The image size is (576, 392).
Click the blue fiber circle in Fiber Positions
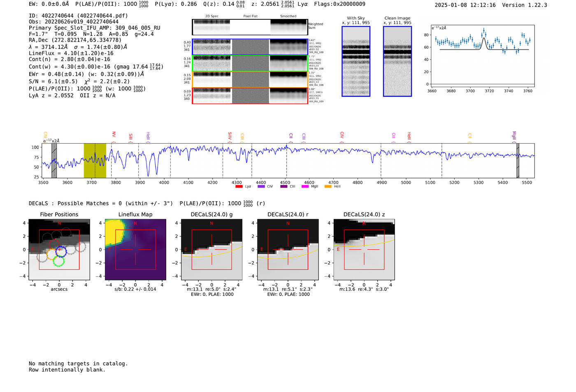(61, 251)
